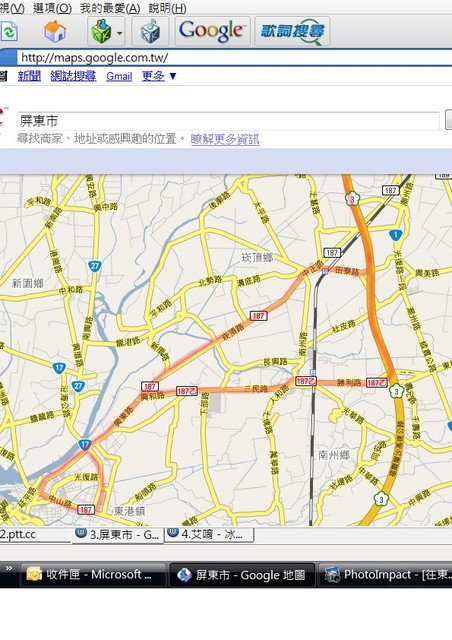The image size is (452, 640).
Task: Open the 我的最愛(A) menu
Action: (x=109, y=8)
